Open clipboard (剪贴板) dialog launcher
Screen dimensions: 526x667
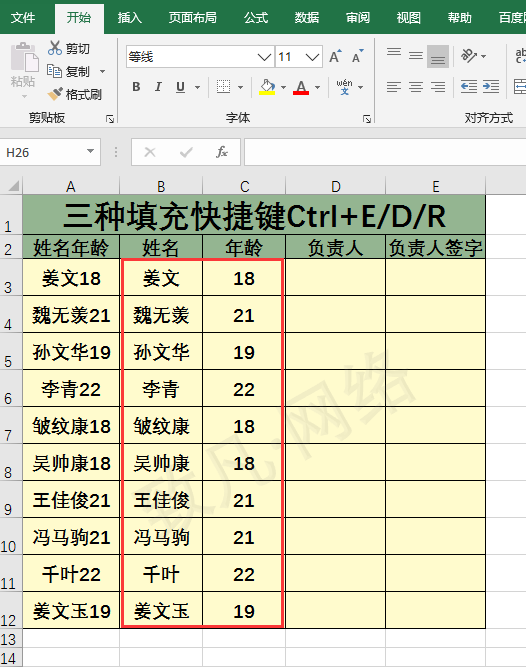pyautogui.click(x=110, y=119)
